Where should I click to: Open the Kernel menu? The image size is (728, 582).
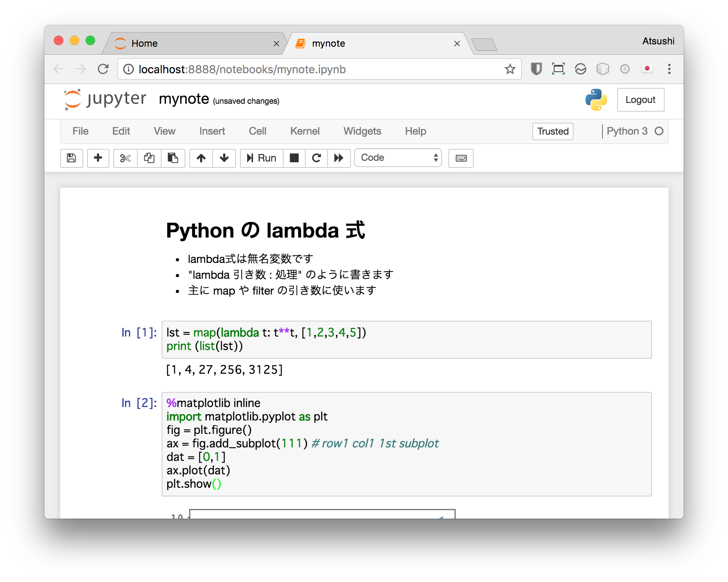pyautogui.click(x=305, y=131)
